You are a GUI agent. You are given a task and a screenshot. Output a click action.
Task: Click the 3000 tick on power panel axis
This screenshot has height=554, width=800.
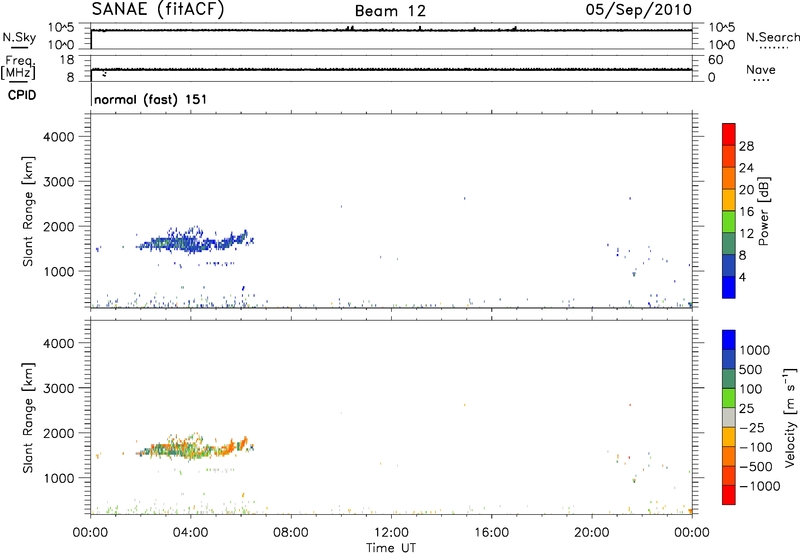(58, 182)
